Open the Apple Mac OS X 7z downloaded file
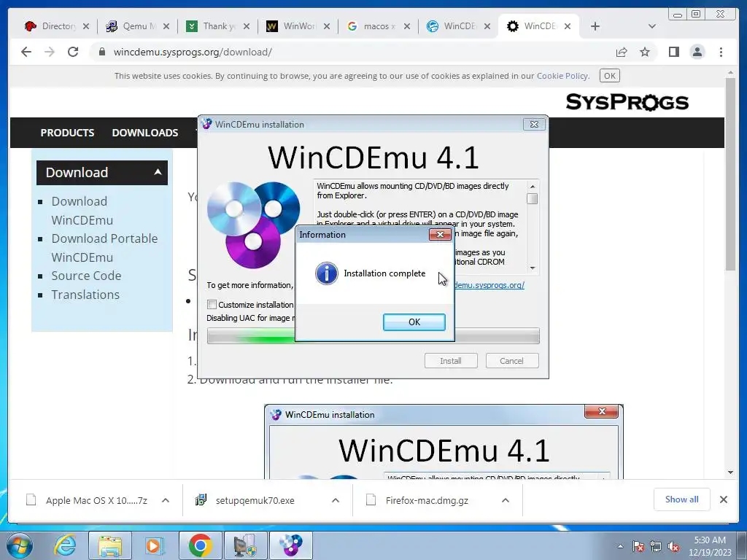Image resolution: width=747 pixels, height=560 pixels. (96, 500)
